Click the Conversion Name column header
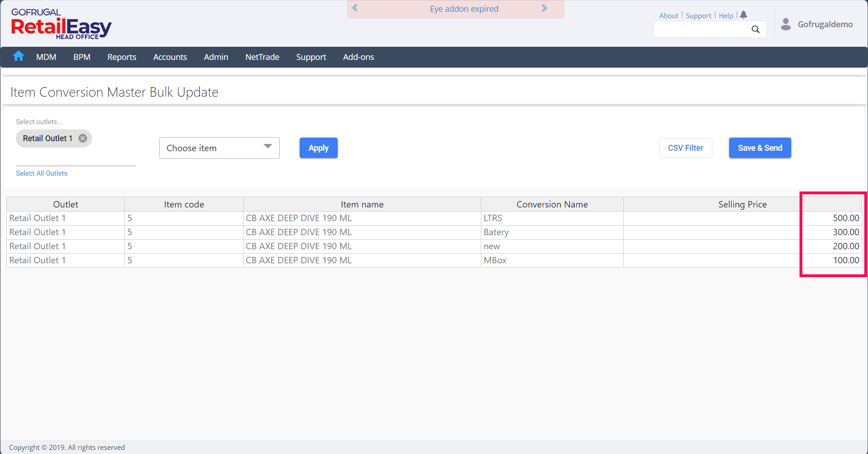This screenshot has height=454, width=868. [552, 204]
